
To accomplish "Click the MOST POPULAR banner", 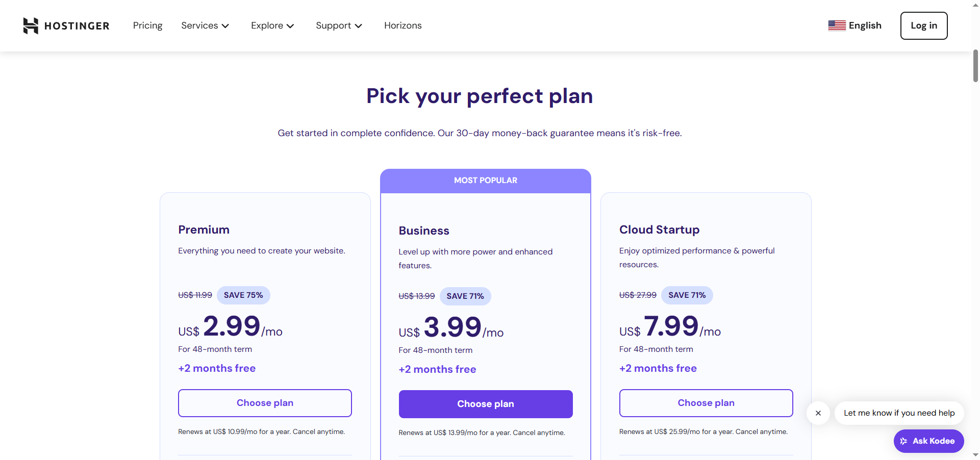I will coord(485,181).
